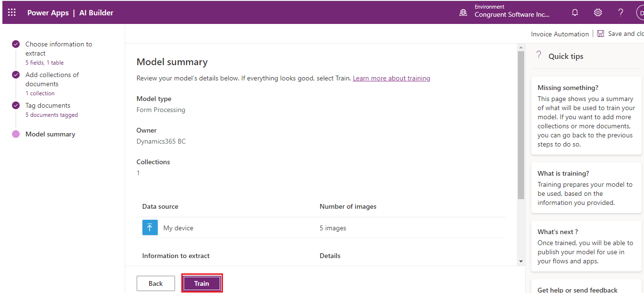
Task: Open the notifications bell
Action: click(575, 13)
